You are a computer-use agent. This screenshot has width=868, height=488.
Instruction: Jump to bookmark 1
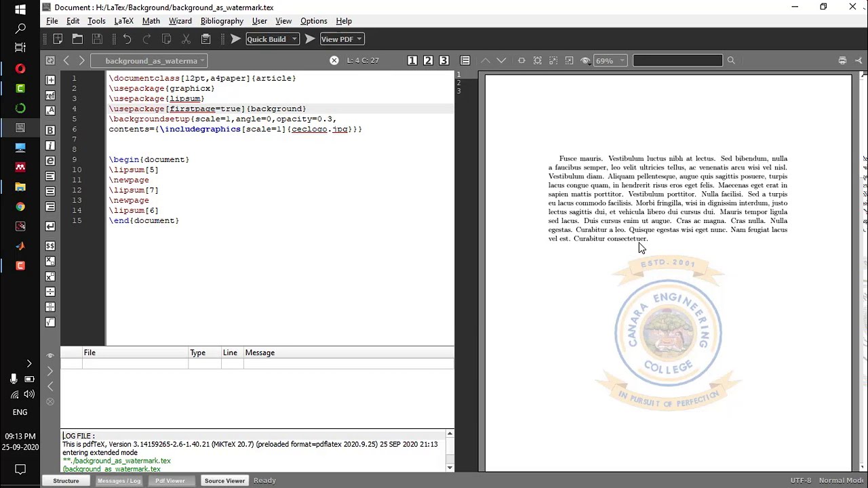[x=412, y=60]
